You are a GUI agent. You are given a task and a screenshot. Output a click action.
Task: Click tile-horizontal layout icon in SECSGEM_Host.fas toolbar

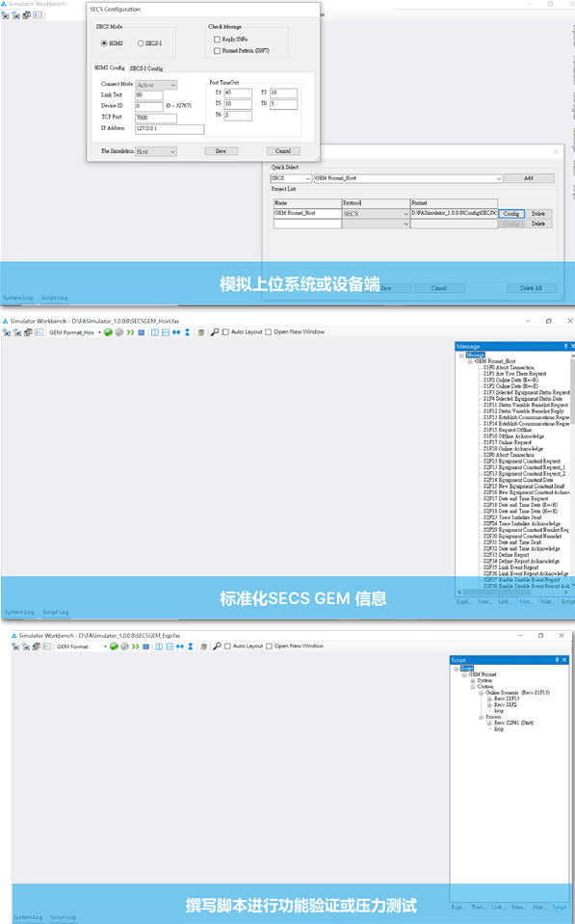tap(166, 332)
